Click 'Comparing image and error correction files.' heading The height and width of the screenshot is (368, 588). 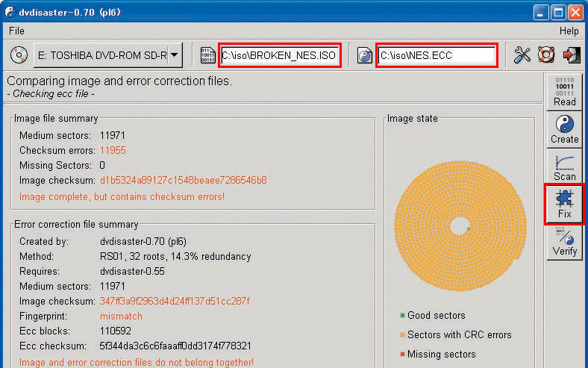[119, 81]
